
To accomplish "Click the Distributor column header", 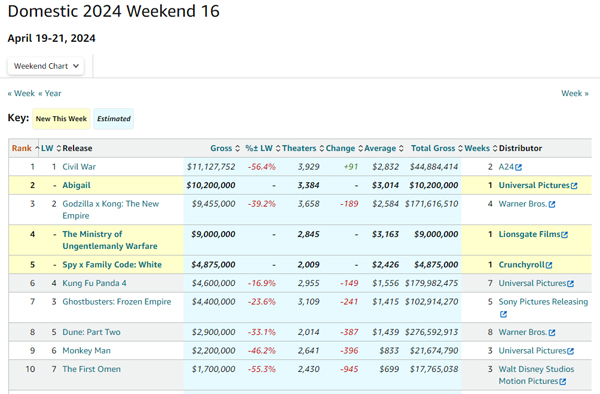I will click(x=520, y=148).
